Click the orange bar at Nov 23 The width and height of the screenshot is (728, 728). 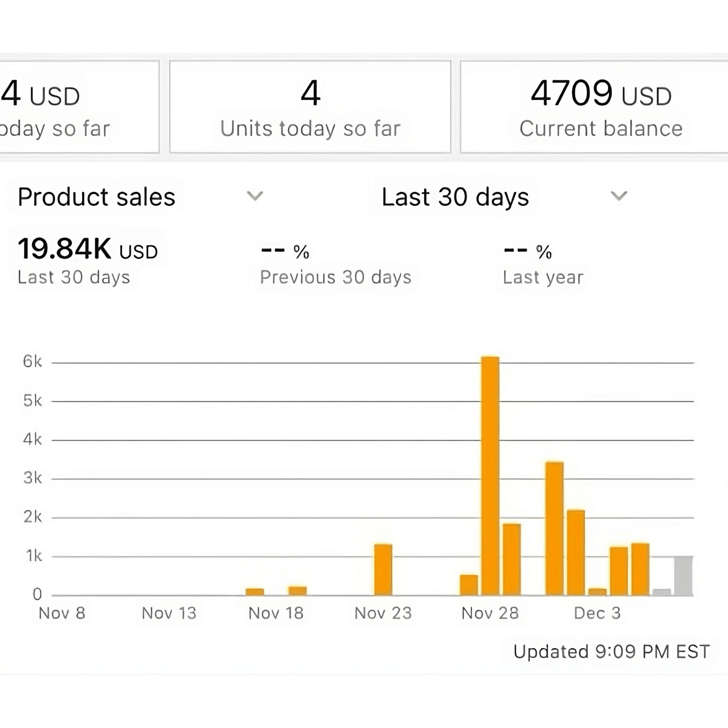pyautogui.click(x=383, y=569)
